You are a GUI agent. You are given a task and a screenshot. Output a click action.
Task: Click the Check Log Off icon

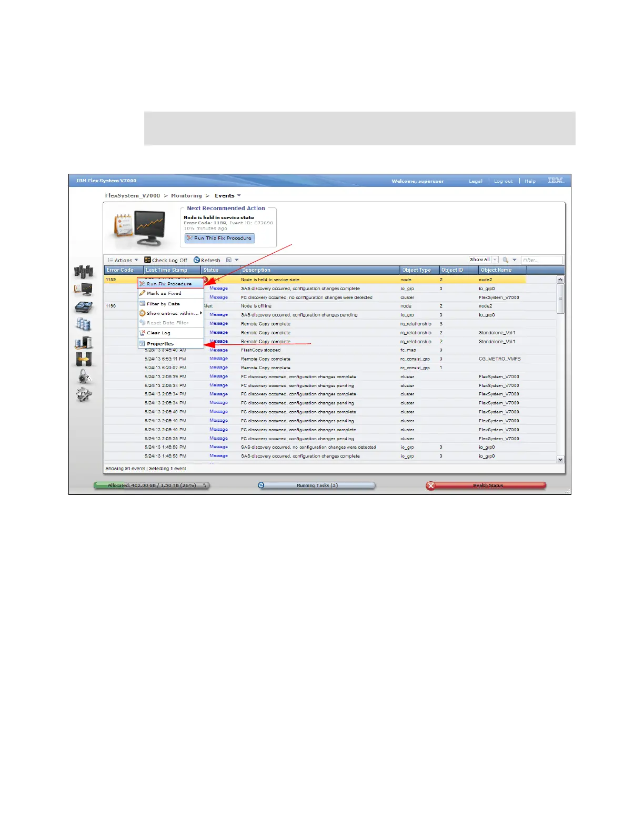[x=148, y=260]
